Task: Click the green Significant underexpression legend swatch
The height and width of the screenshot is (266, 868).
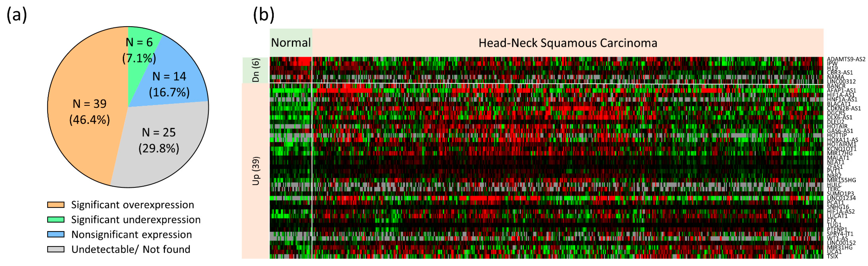Action: pyautogui.click(x=56, y=220)
